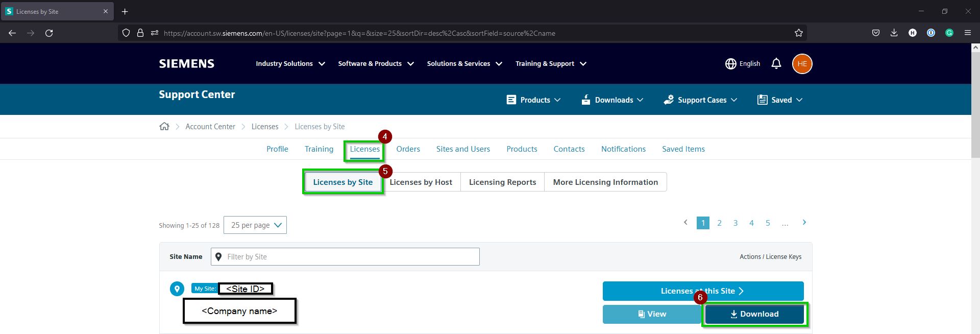Select the Licenses by Site button
Viewport: 980px width, 334px height.
click(x=343, y=182)
